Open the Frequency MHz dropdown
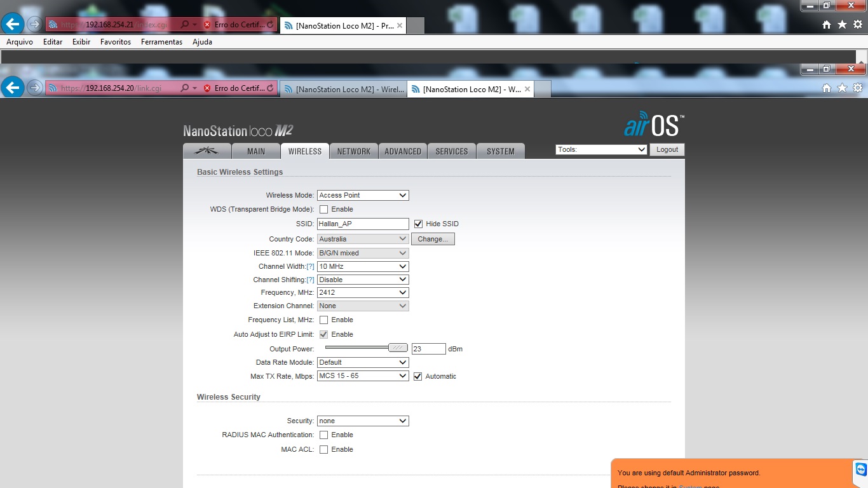Viewport: 868px width, 488px height. pyautogui.click(x=363, y=293)
